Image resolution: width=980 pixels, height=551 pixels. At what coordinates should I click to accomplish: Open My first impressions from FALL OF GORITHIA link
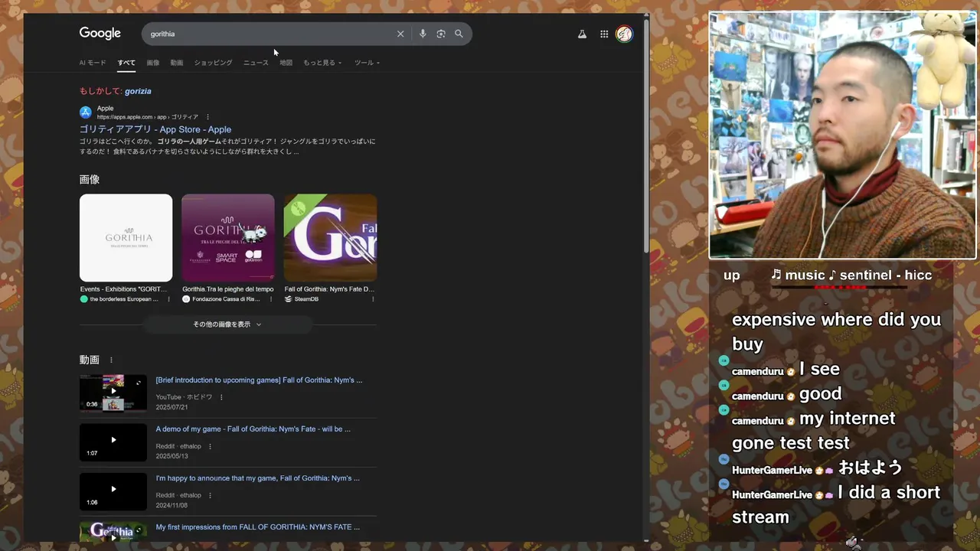(x=257, y=527)
